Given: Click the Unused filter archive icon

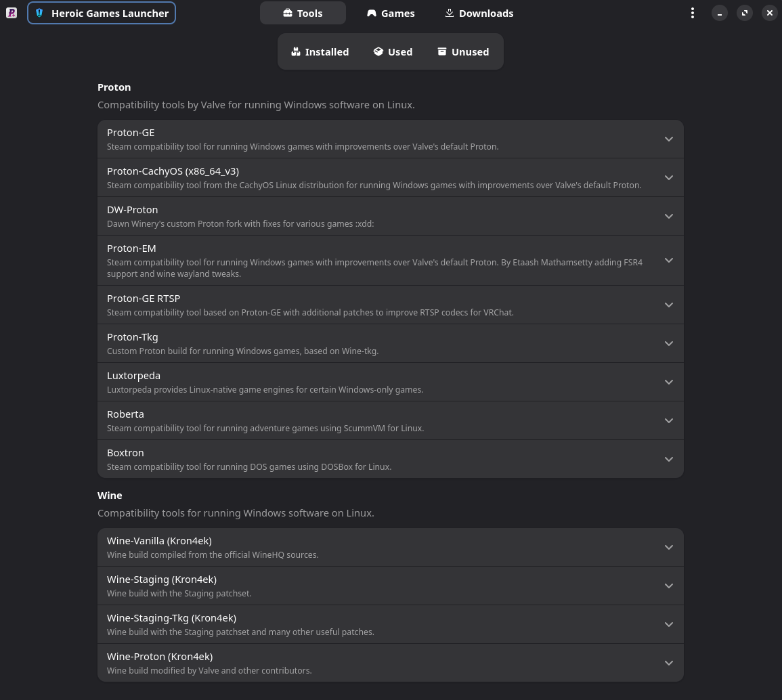Looking at the screenshot, I should pos(442,51).
